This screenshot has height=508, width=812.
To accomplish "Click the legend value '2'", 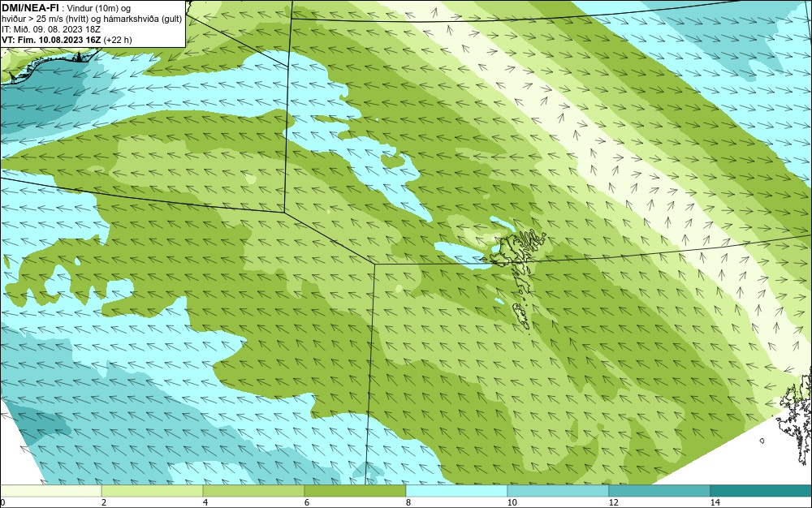I will pyautogui.click(x=104, y=502).
